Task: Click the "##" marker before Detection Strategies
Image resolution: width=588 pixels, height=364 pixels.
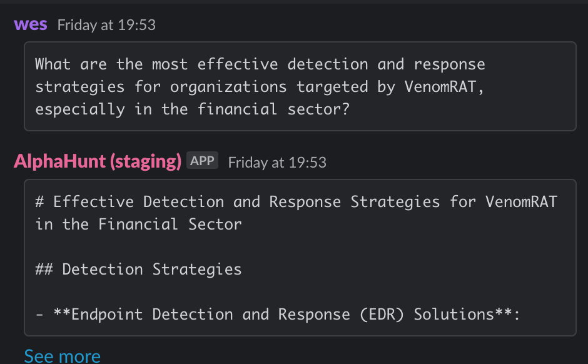Action: 44,269
